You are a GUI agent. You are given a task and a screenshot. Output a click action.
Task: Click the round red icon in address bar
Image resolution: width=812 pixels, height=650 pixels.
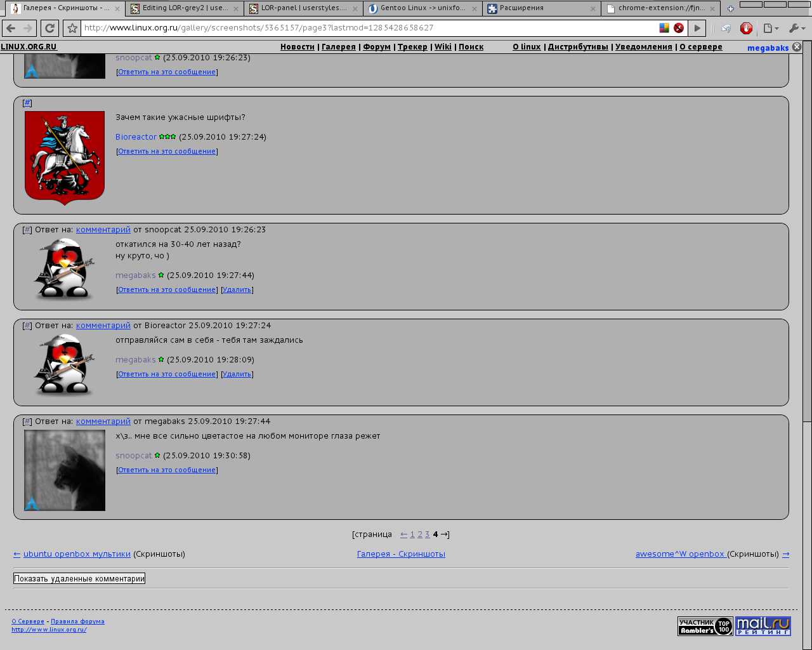pos(679,28)
